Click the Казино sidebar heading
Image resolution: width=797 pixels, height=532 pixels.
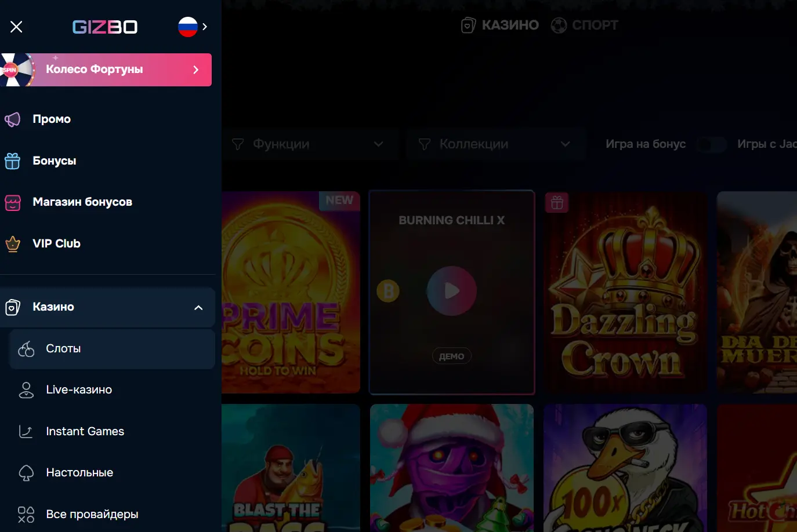pyautogui.click(x=53, y=307)
